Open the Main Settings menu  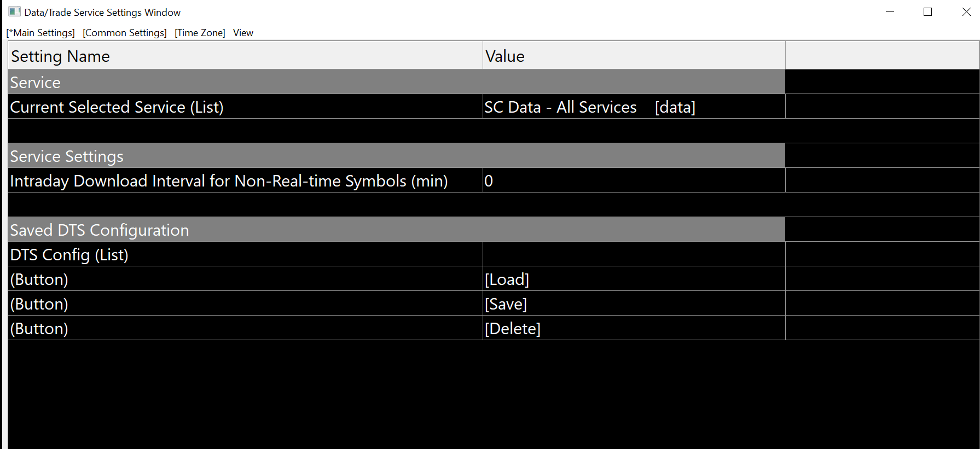coord(40,33)
